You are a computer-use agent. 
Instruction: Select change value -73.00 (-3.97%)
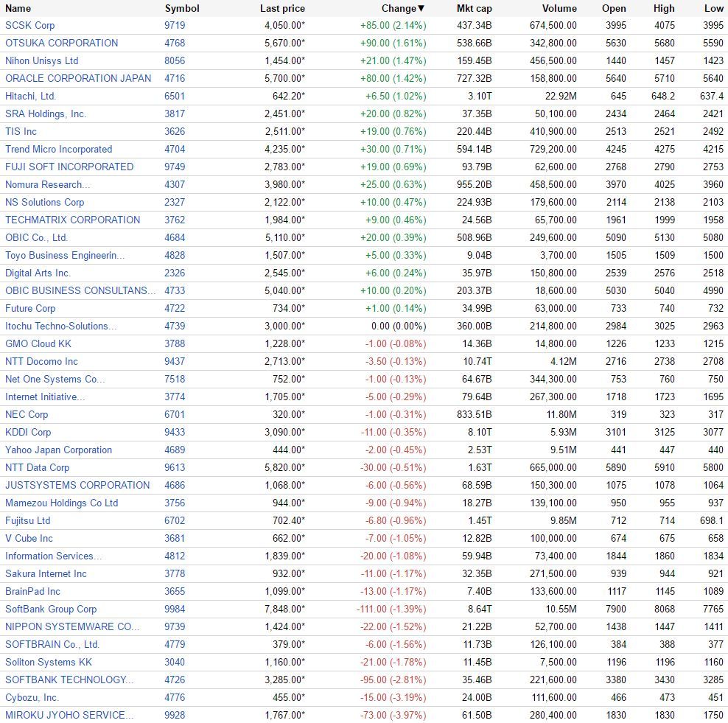click(x=393, y=715)
